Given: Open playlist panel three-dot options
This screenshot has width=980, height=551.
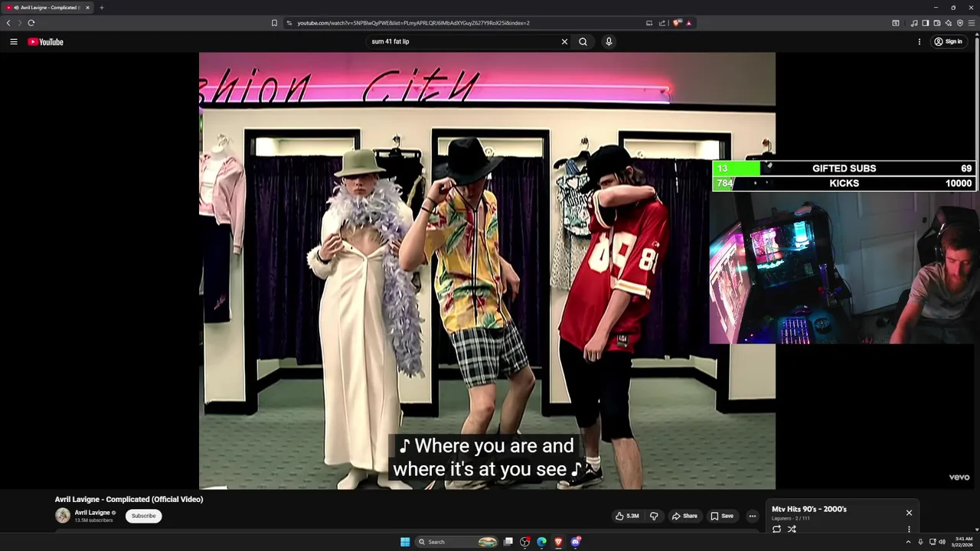Looking at the screenshot, I should (x=909, y=529).
